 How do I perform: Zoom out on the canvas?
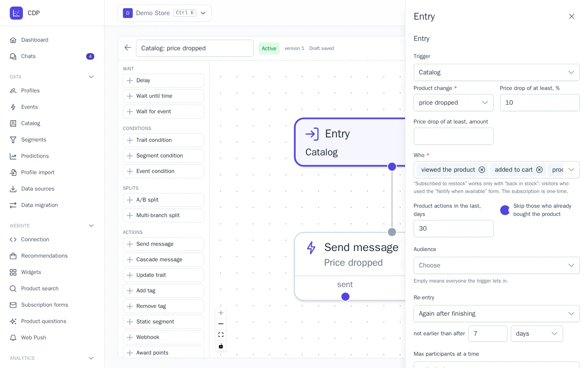click(221, 324)
